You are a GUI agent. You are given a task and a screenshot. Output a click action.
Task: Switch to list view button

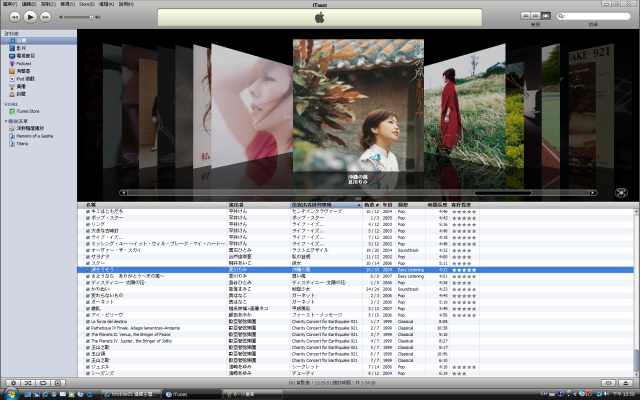525,16
